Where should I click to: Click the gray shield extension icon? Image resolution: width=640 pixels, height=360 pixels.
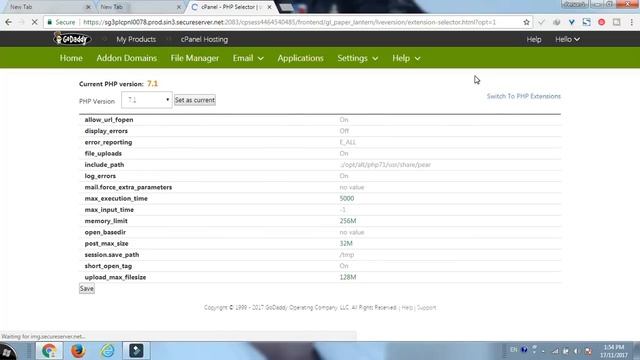(x=556, y=22)
